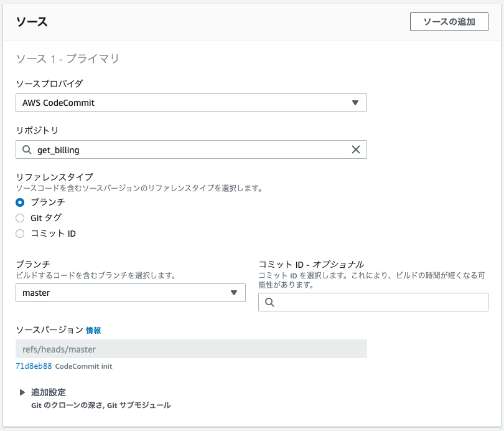504x431 pixels.
Task: Select the Git タグ radio button
Action: pos(20,218)
